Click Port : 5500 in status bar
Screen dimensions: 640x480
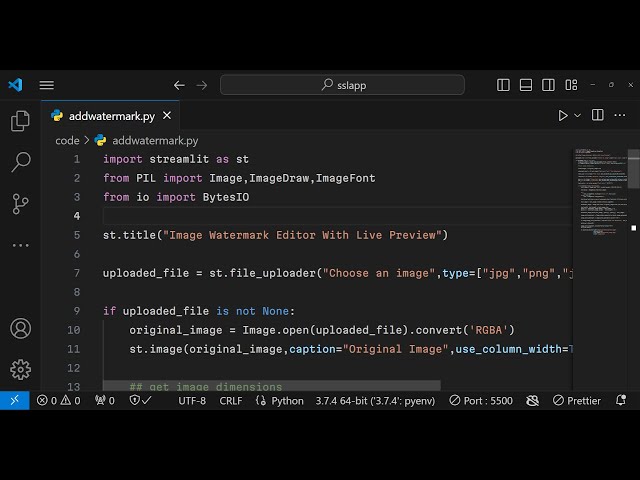click(480, 400)
